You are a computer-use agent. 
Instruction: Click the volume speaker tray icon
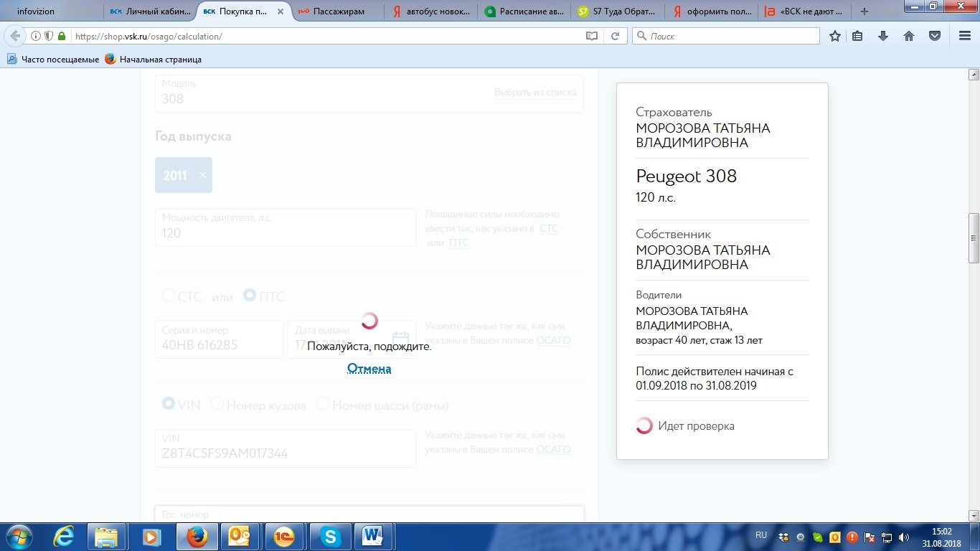pos(904,537)
